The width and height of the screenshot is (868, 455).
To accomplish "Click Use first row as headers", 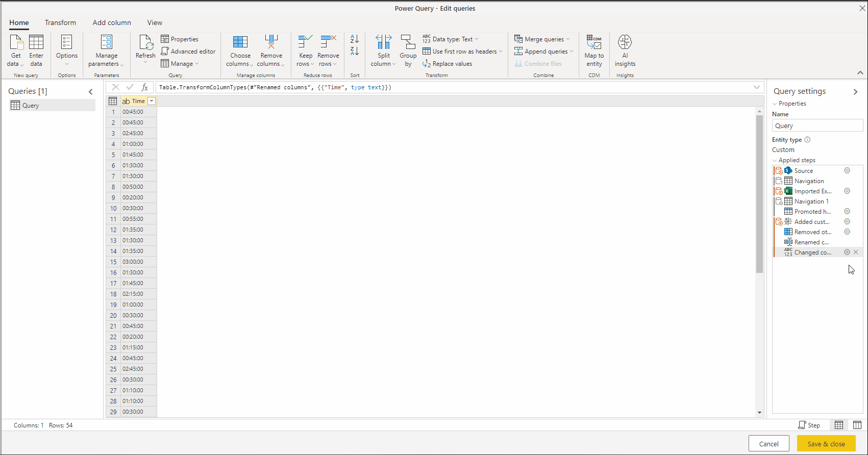I will (460, 52).
